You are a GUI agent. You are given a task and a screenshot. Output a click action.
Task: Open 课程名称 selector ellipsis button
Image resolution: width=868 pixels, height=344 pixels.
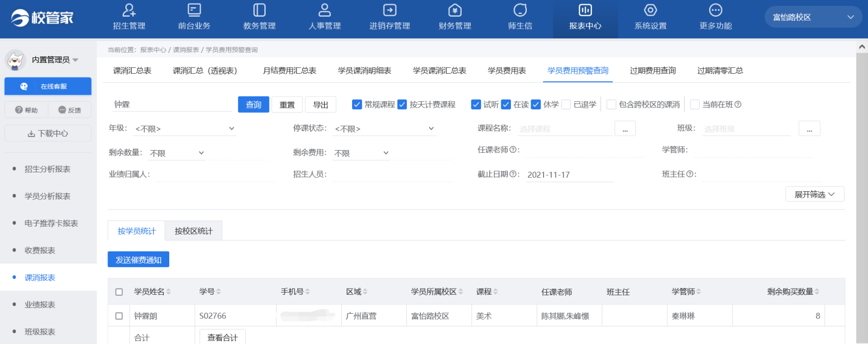pos(625,129)
